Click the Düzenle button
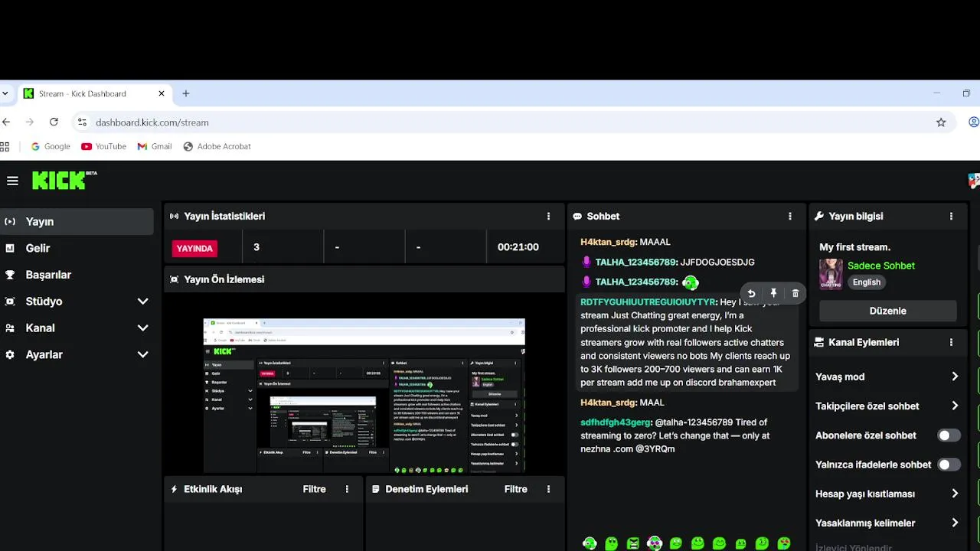Screen dimensions: 980x551 (888, 311)
